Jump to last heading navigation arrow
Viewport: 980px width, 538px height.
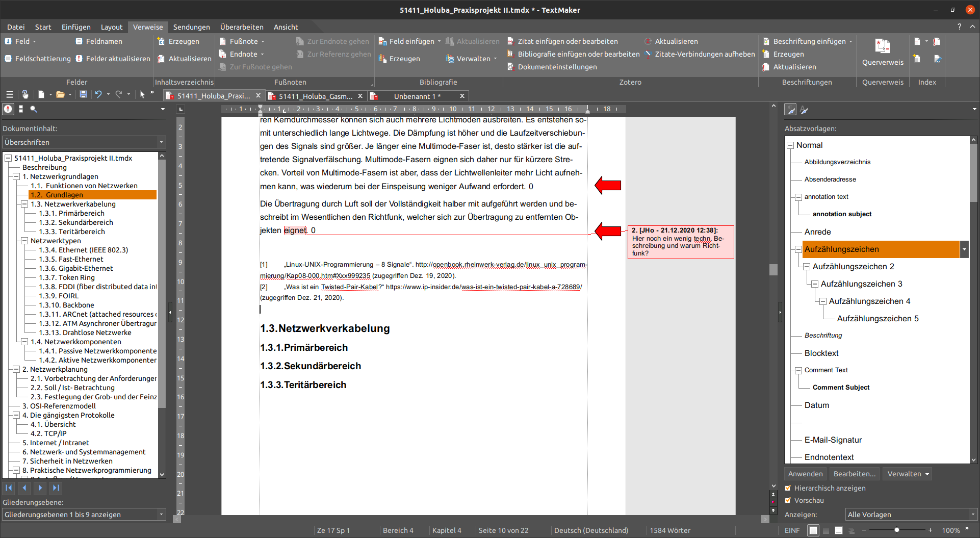point(56,488)
